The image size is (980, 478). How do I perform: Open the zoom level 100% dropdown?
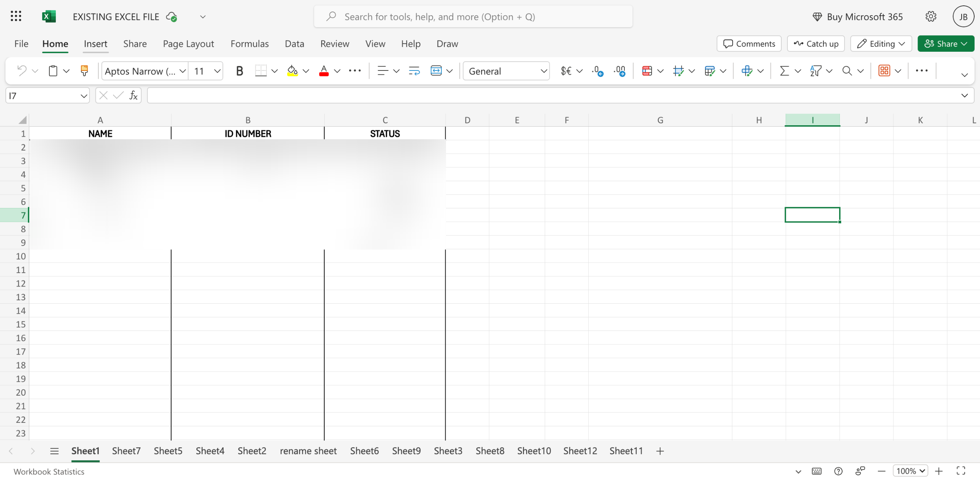[910, 471]
